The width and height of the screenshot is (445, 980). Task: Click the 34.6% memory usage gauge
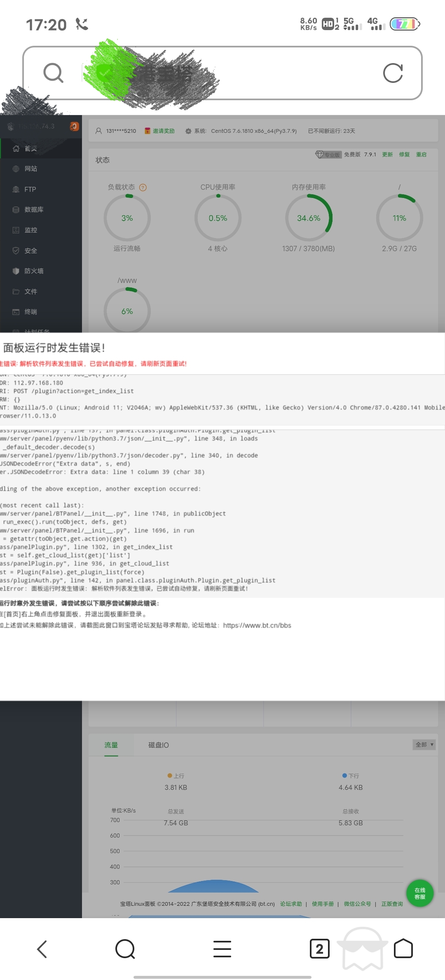point(309,218)
